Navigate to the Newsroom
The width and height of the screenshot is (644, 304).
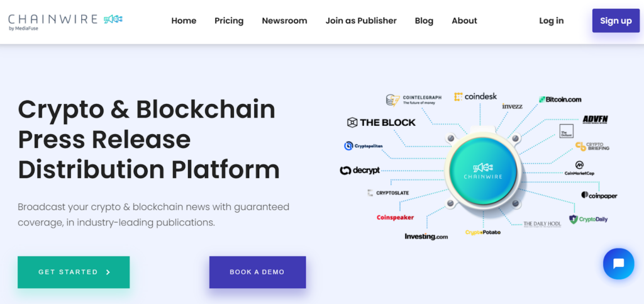tap(284, 21)
